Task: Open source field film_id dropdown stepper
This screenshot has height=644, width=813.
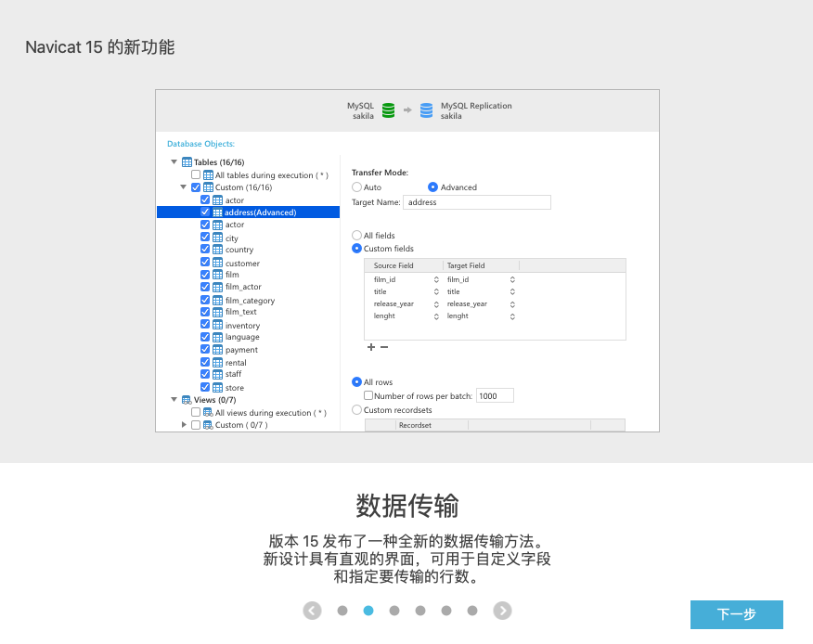Action: click(436, 279)
